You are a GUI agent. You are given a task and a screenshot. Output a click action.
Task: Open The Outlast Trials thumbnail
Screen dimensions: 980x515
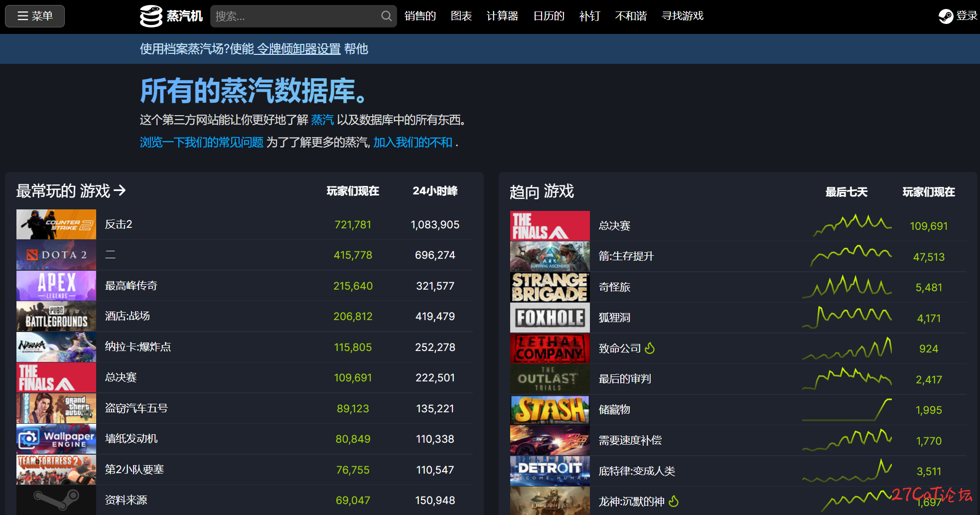coord(550,379)
